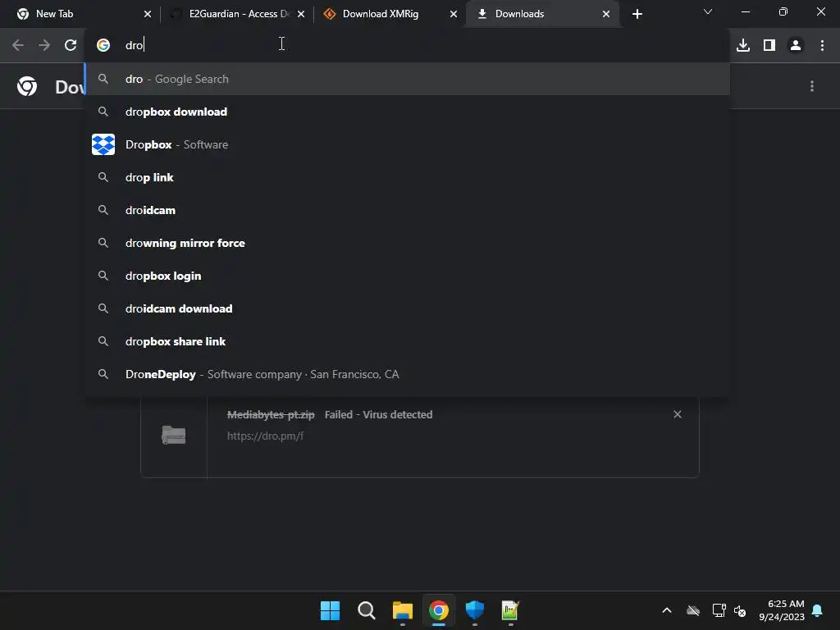Click the muted volume tray icon
This screenshot has height=630, width=840.
coord(740,610)
